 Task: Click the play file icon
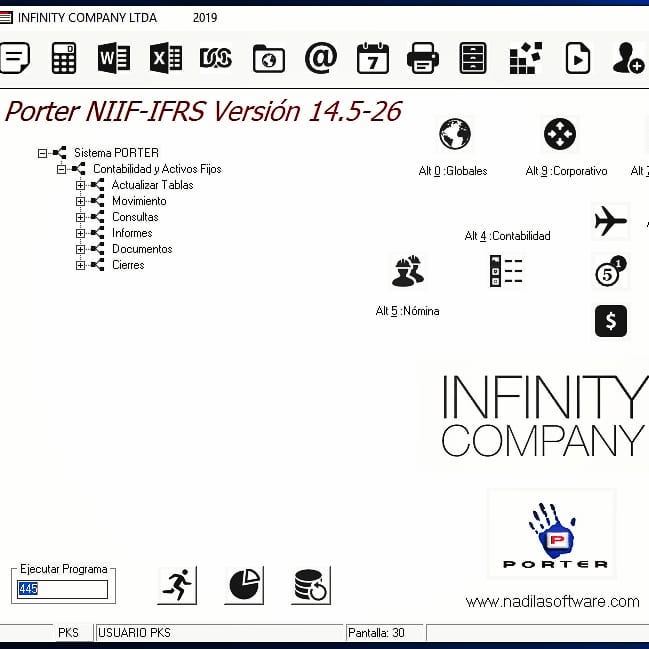point(578,58)
